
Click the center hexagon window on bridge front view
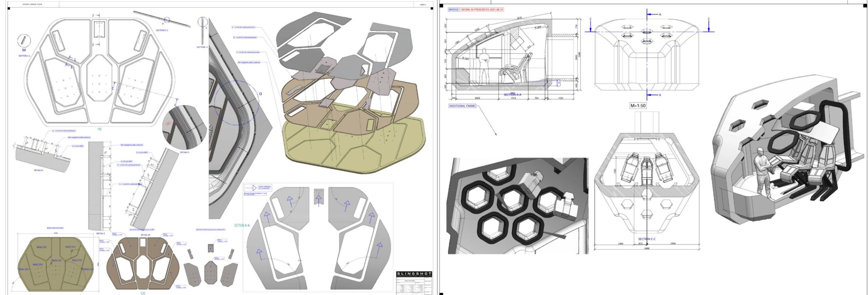coord(647,31)
